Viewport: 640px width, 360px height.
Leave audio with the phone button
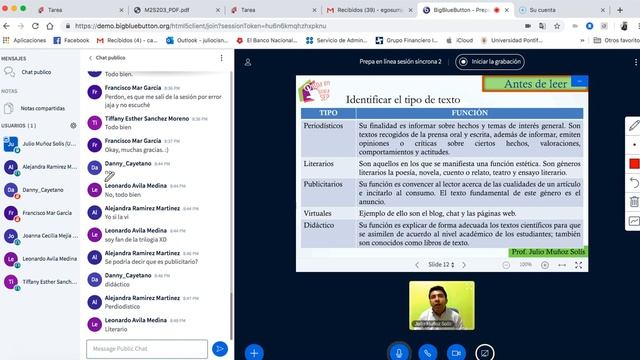click(x=427, y=352)
